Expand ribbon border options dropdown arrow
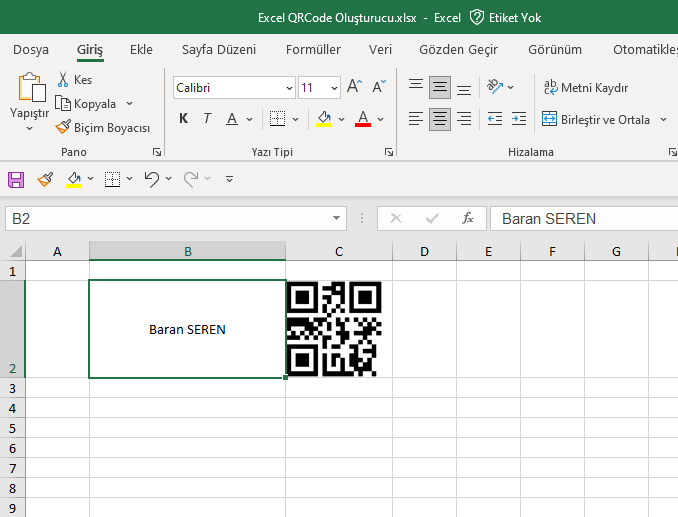 (x=296, y=119)
